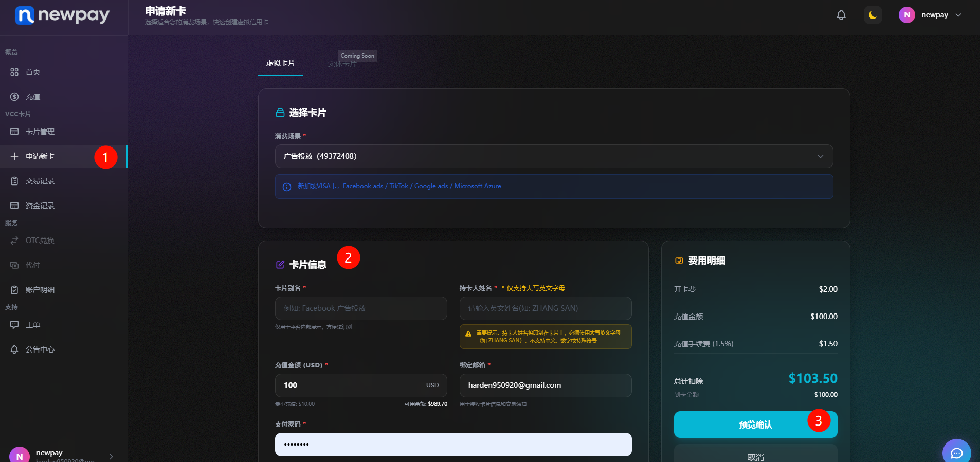The width and height of the screenshot is (980, 462).
Task: Open newpay user menu at top right
Action: (x=930, y=15)
